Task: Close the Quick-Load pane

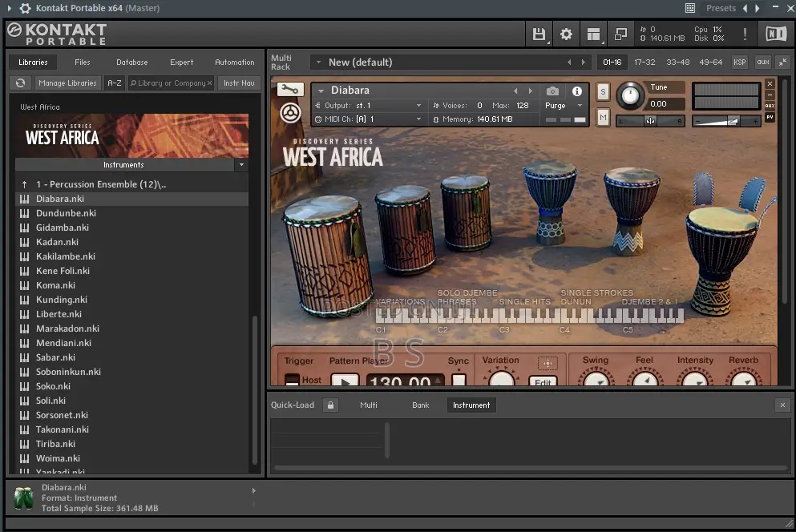Action: 782,405
